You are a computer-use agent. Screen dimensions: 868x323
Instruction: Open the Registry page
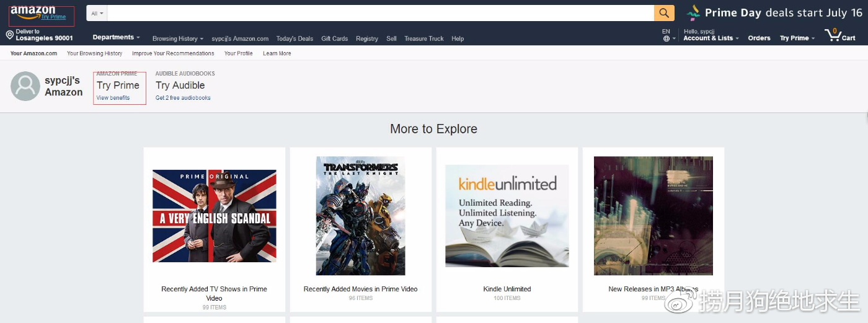[367, 38]
